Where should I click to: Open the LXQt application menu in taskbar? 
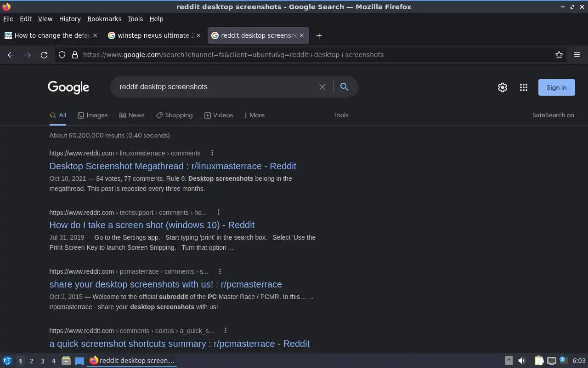7,361
